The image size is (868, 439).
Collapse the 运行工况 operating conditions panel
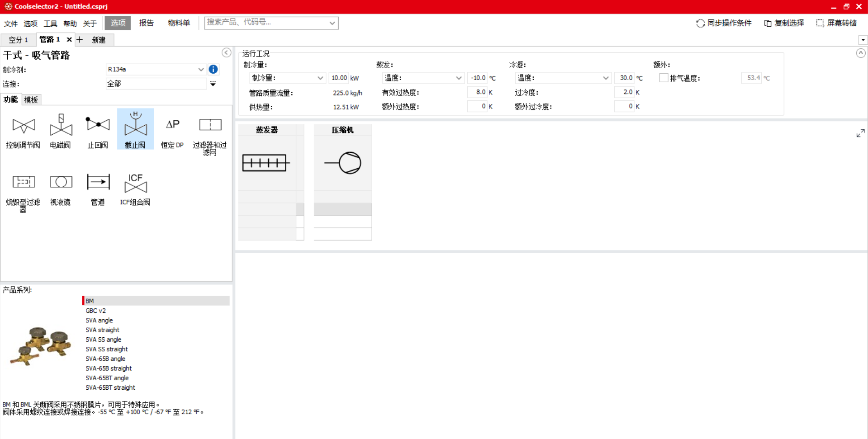861,53
